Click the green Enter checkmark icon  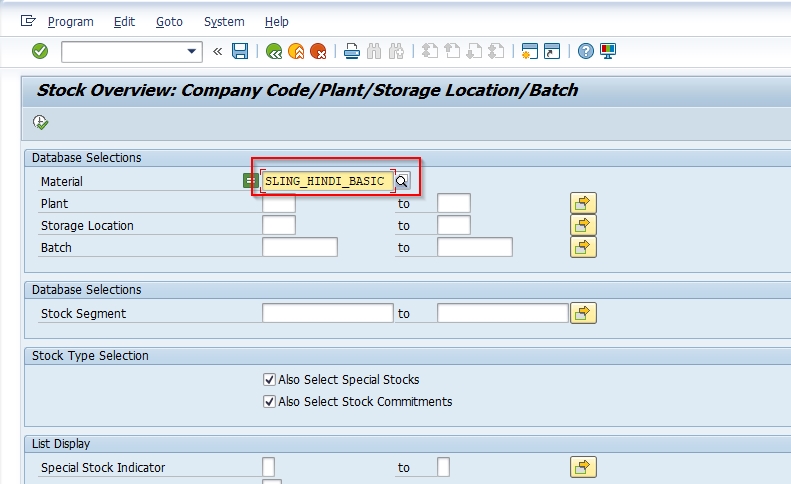[x=40, y=51]
